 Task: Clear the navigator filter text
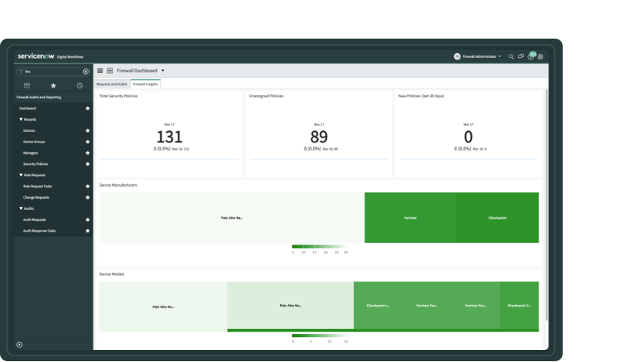(x=86, y=72)
